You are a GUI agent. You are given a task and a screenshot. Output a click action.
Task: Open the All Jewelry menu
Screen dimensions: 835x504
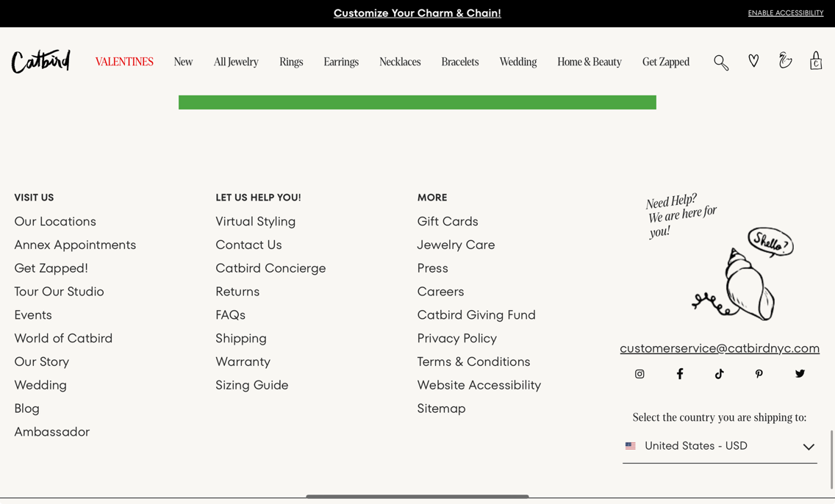tap(236, 62)
